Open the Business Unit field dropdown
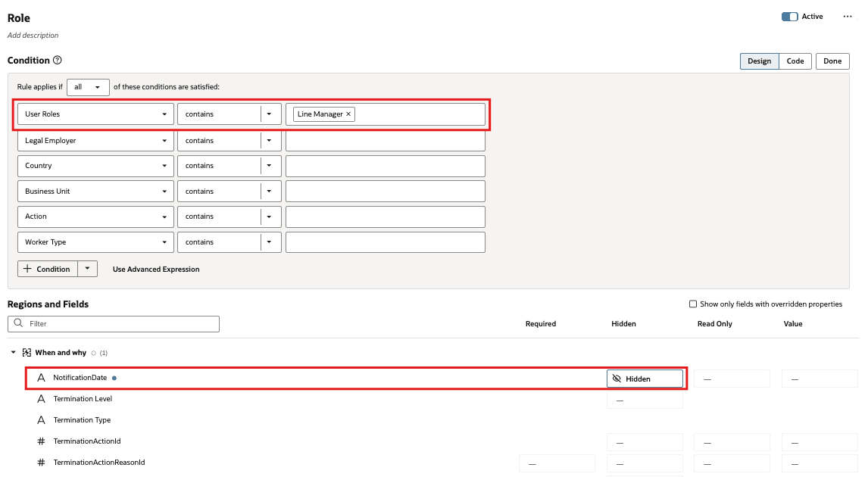The height and width of the screenshot is (477, 868). coord(95,192)
